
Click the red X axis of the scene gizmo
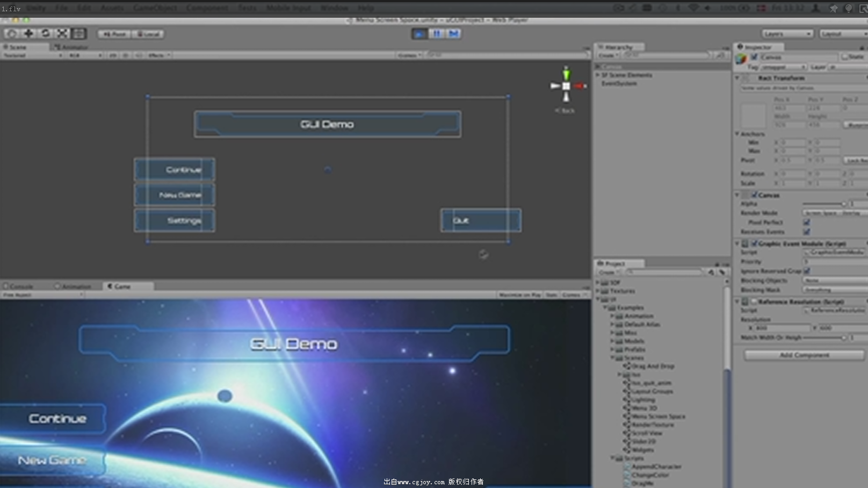[x=579, y=86]
